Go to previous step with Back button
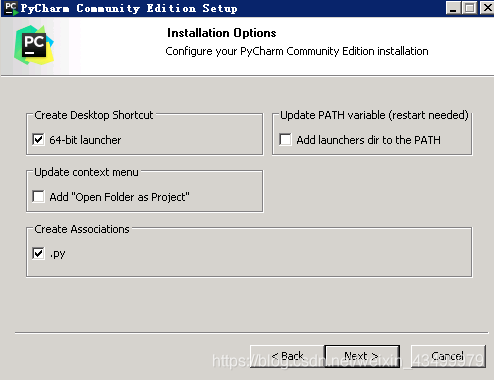The image size is (494, 380). pyautogui.click(x=287, y=356)
